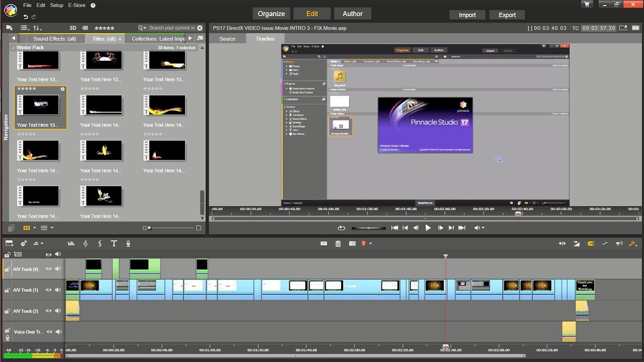Open the library details list dropdown
Image resolution: width=644 pixels, height=362 pixels.
[x=46, y=228]
